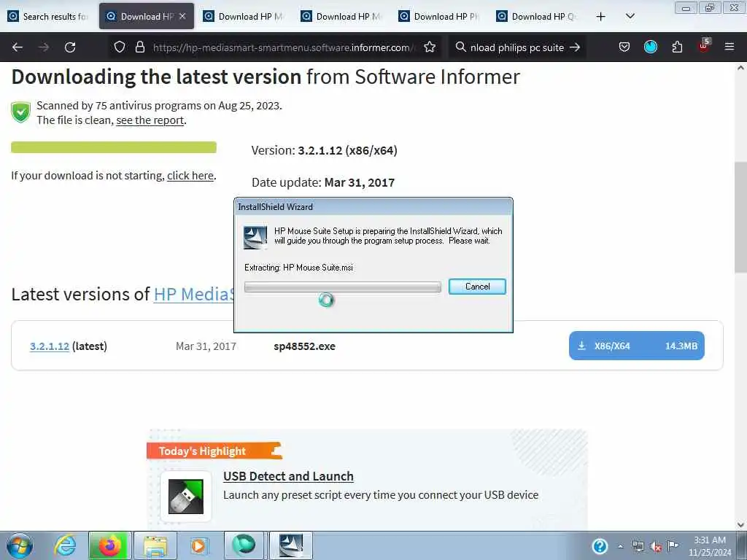747x560 pixels.
Task: Submit the search with the arrow
Action: (575, 47)
